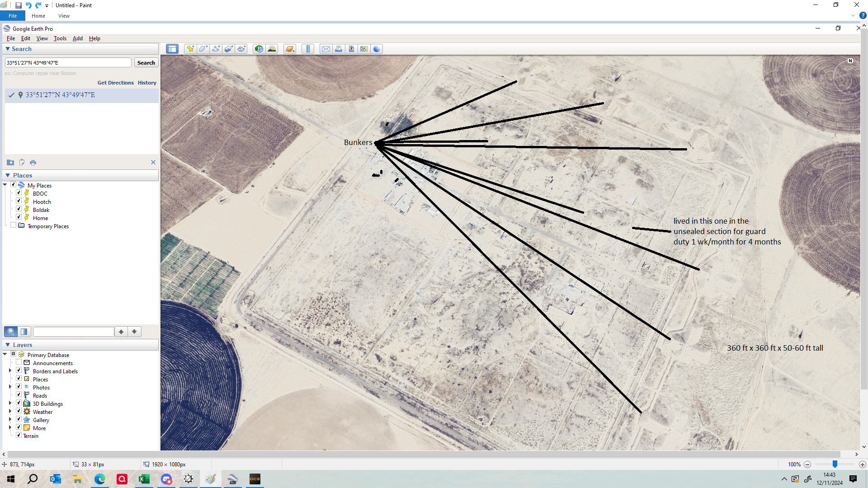Copy search results to My Places folder icon
868x488 pixels.
click(10, 162)
